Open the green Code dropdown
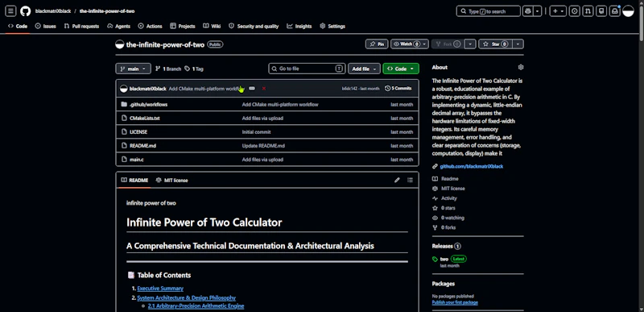The height and width of the screenshot is (312, 644). 401,69
